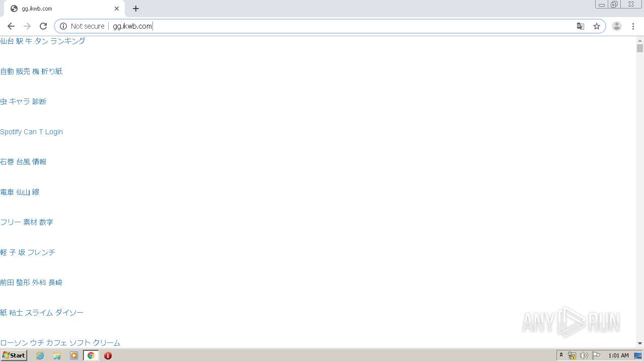Open the link 石巻 台風 情報

point(23,162)
